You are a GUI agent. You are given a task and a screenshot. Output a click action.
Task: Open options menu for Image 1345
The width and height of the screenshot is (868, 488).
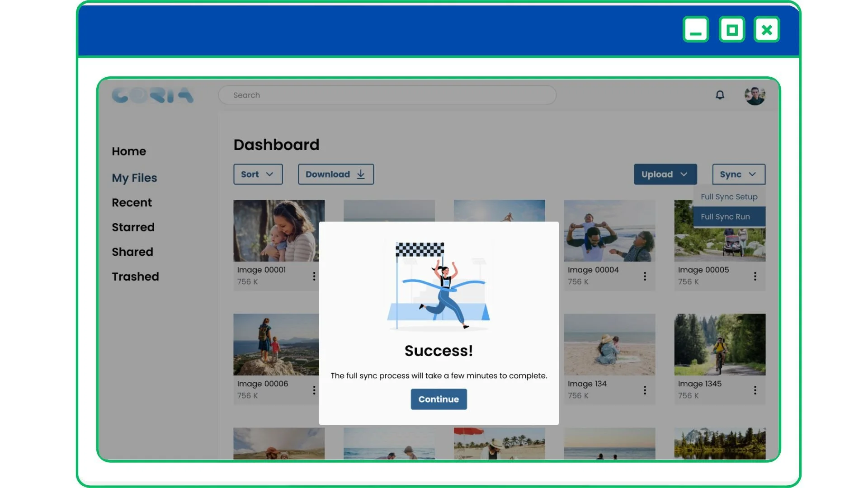click(755, 390)
